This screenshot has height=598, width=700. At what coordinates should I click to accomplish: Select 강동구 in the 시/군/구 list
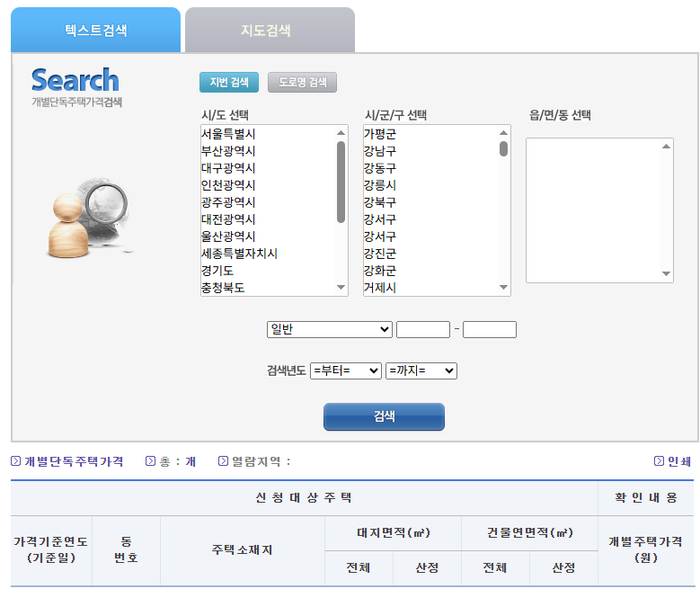click(430, 168)
